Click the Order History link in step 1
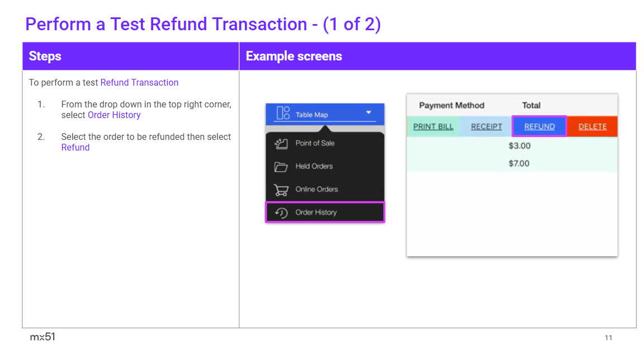This screenshot has height=357, width=644. coord(114,115)
